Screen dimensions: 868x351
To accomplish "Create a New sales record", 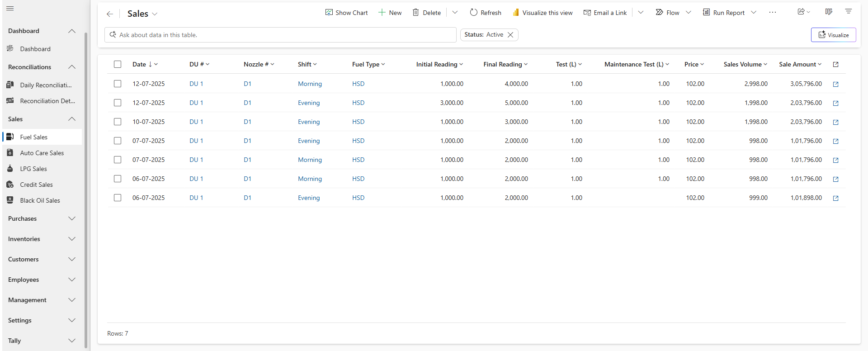I will click(x=390, y=13).
